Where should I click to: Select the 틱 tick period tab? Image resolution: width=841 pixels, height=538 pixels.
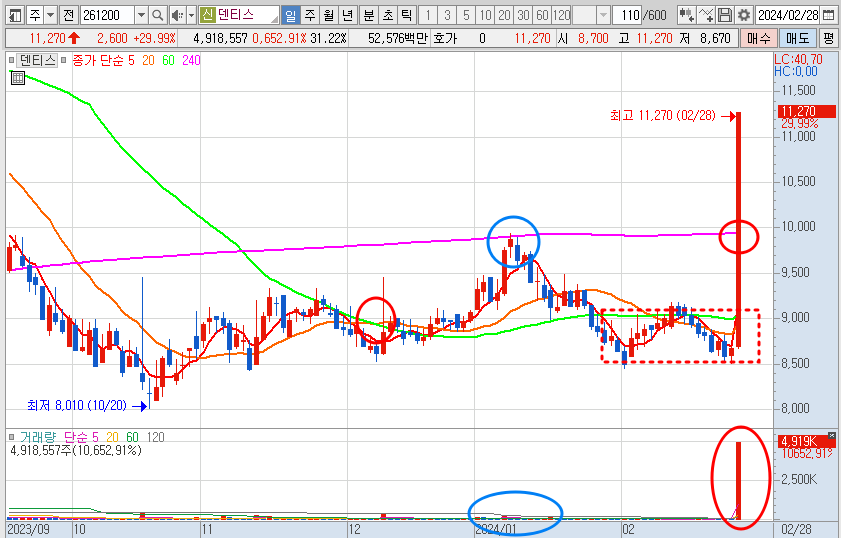[407, 15]
